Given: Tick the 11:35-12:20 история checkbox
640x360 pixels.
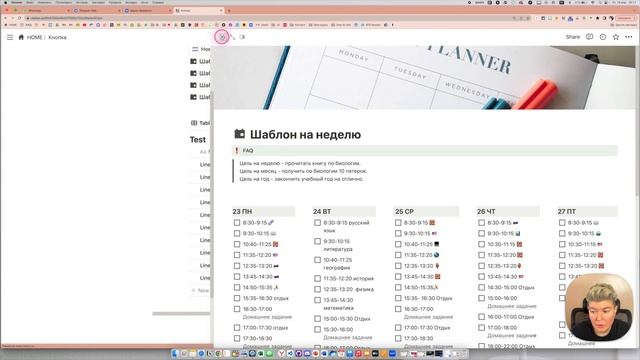Looking at the screenshot, I should pos(318,278).
